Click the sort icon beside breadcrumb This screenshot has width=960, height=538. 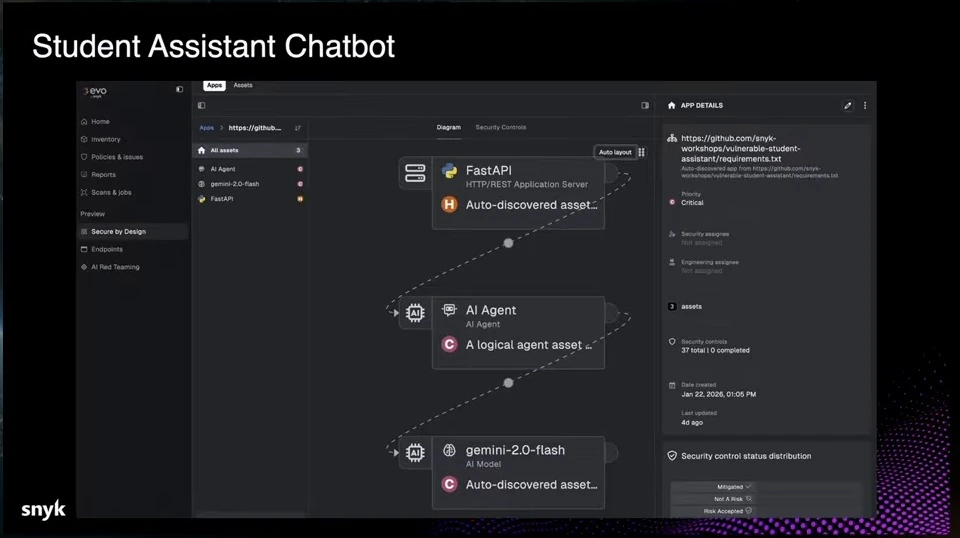click(298, 128)
